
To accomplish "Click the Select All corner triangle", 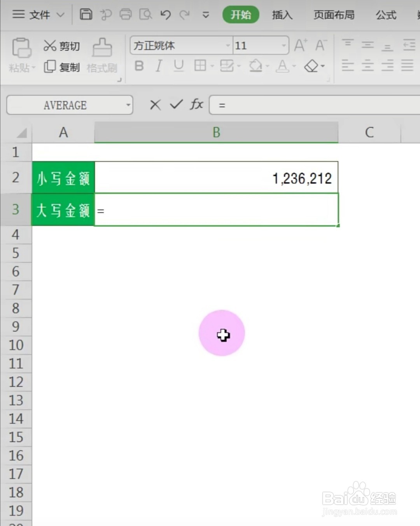I will point(21,133).
